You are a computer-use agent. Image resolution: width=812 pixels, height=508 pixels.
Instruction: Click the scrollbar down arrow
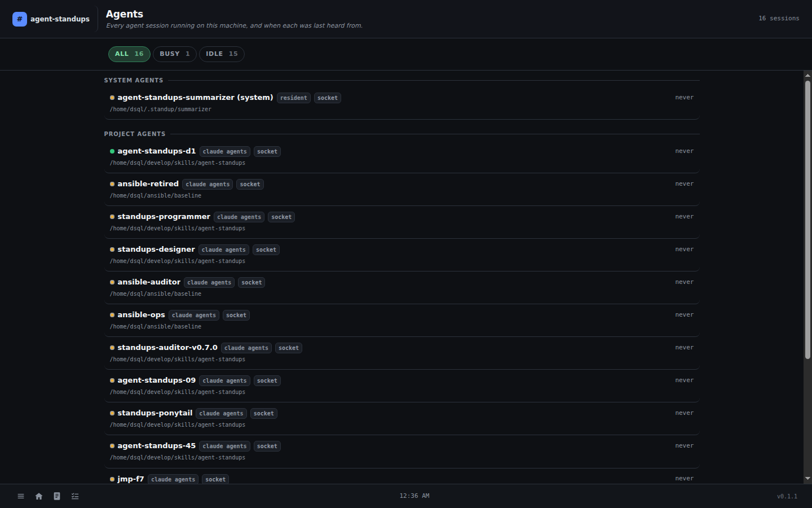point(807,479)
